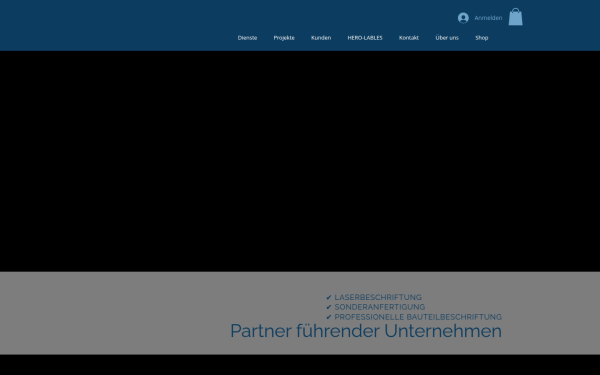Open the Dienste menu item

coord(247,38)
